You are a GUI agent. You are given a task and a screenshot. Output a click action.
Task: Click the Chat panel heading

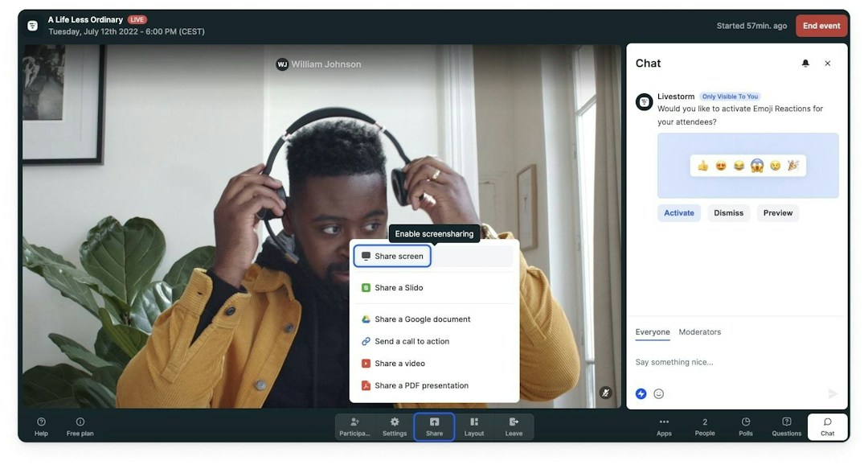pyautogui.click(x=649, y=64)
